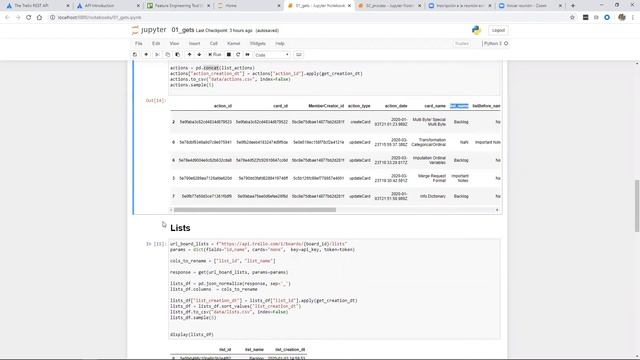
Task: Open the View menu
Action: 174,43
